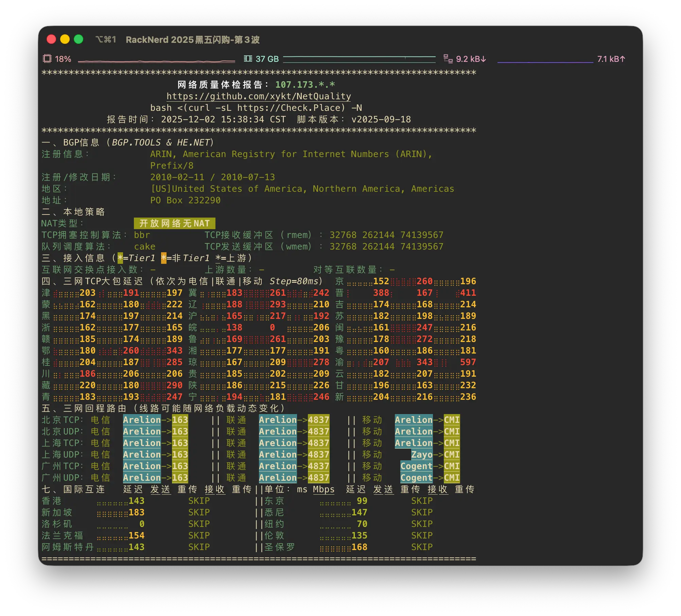Click the orange non-Tier1 asterisk marker
Image resolution: width=681 pixels, height=616 pixels.
pos(164,258)
